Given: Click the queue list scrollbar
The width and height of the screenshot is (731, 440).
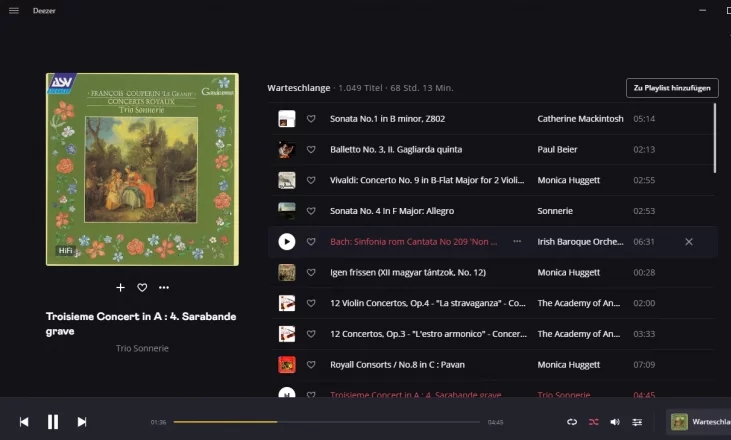Looking at the screenshot, I should (x=715, y=138).
